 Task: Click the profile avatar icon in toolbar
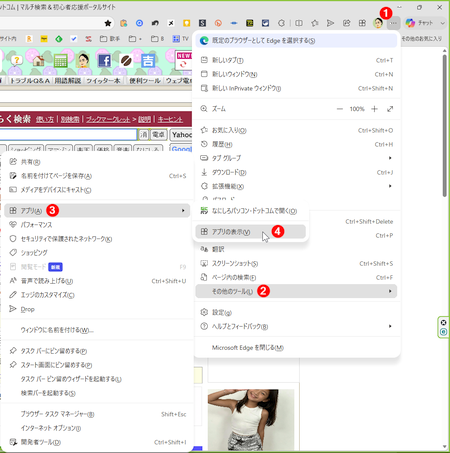(378, 23)
